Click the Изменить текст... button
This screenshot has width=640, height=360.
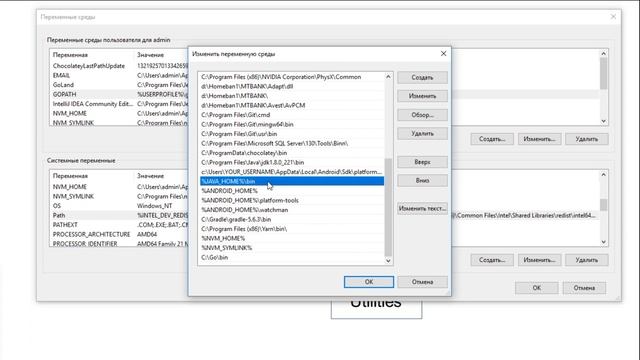click(422, 208)
